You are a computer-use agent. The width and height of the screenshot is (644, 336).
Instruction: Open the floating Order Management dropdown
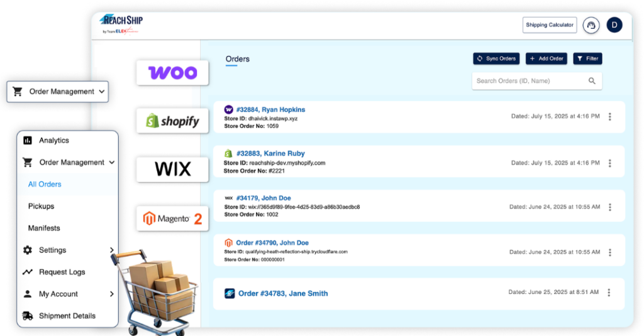click(57, 92)
